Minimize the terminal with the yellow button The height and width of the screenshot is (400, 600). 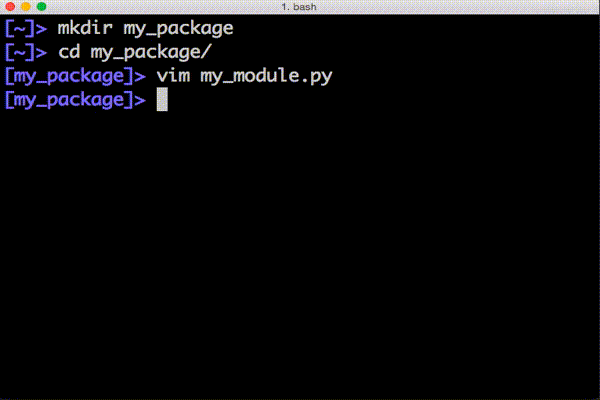coord(26,7)
